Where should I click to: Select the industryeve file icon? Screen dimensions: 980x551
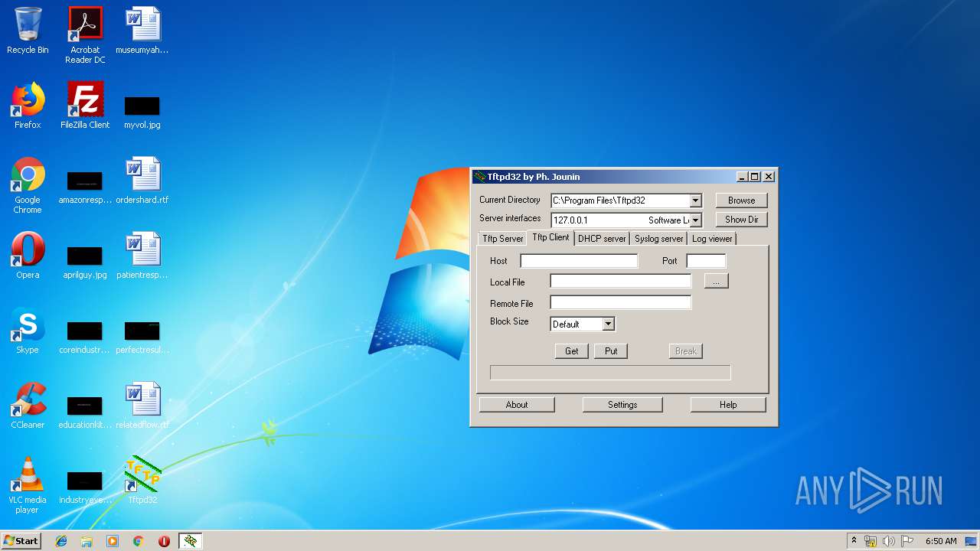pos(85,487)
